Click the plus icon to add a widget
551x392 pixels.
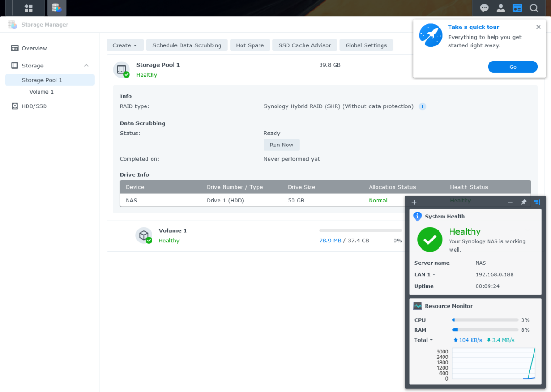[414, 202]
